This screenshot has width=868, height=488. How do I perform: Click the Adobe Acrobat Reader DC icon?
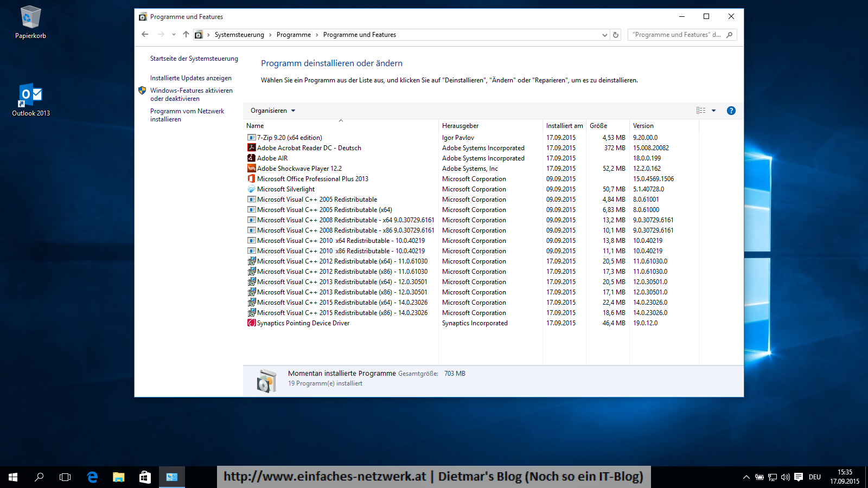pos(251,148)
